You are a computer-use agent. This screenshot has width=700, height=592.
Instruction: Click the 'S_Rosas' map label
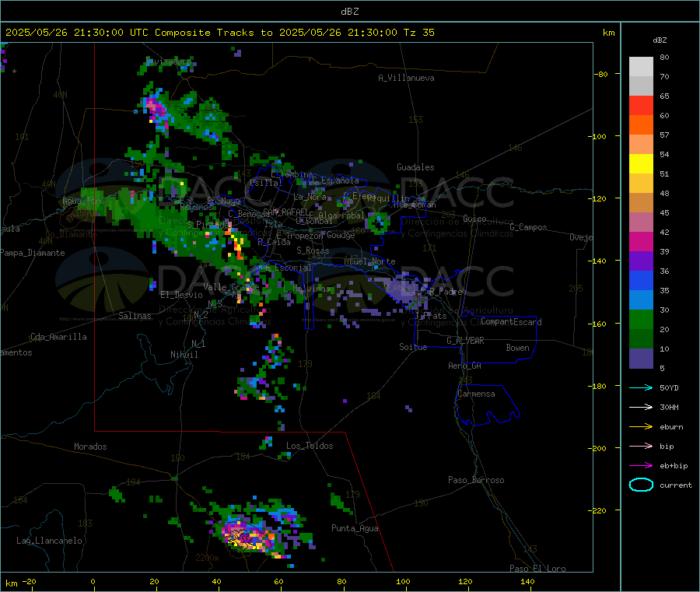coord(313,250)
